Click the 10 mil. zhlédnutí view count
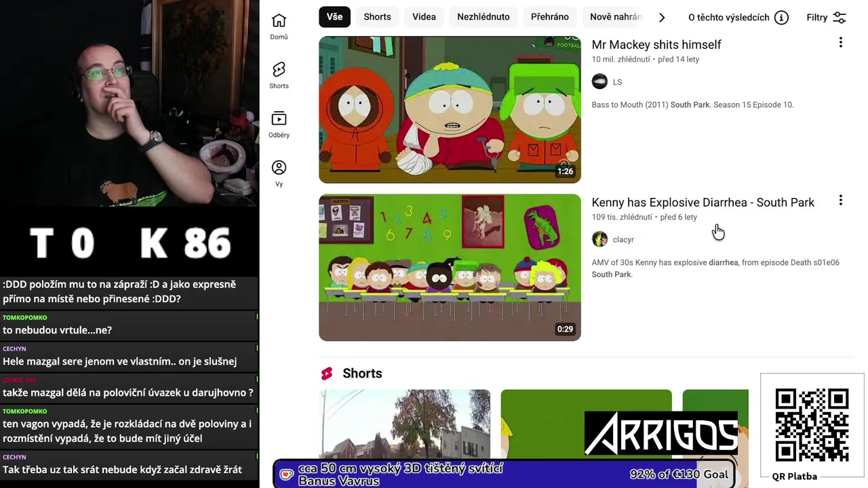 620,60
